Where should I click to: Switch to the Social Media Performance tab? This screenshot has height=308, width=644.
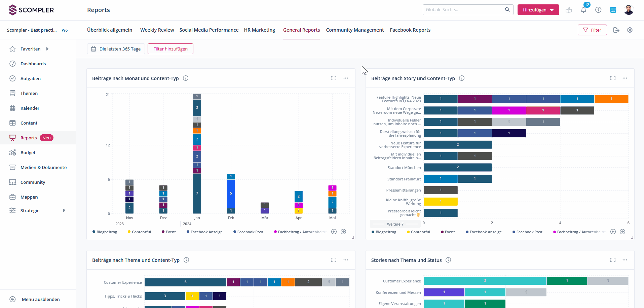click(209, 30)
